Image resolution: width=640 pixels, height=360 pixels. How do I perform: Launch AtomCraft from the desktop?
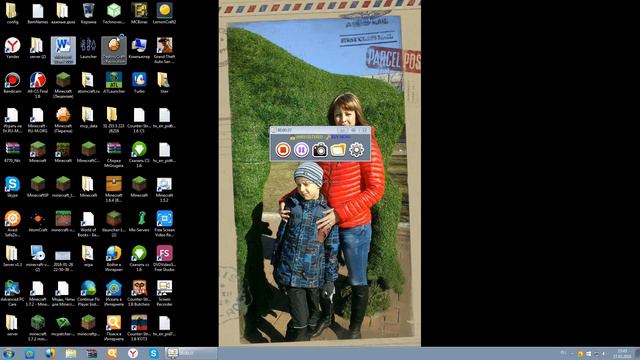(38, 222)
